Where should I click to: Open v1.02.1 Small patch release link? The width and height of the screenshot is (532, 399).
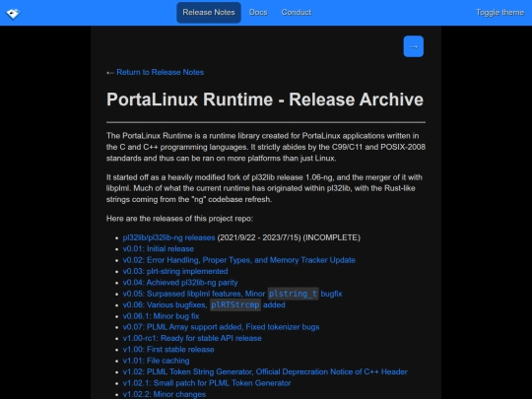point(207,383)
